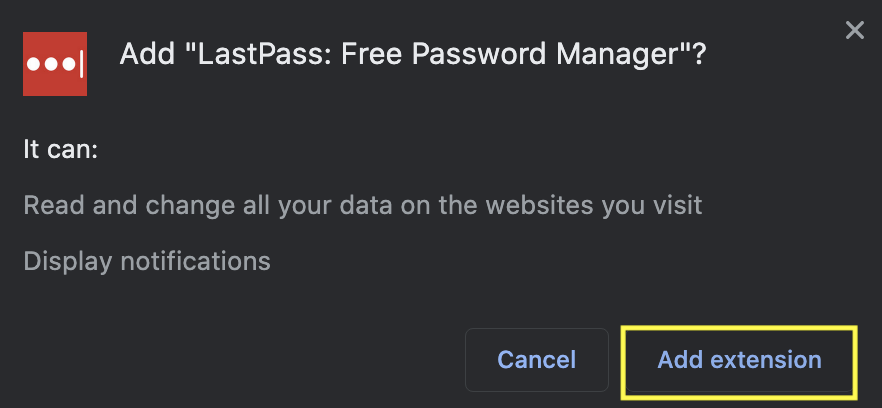The width and height of the screenshot is (882, 408).
Task: Click the white dots in the LastPass logo
Action: pyautogui.click(x=51, y=64)
